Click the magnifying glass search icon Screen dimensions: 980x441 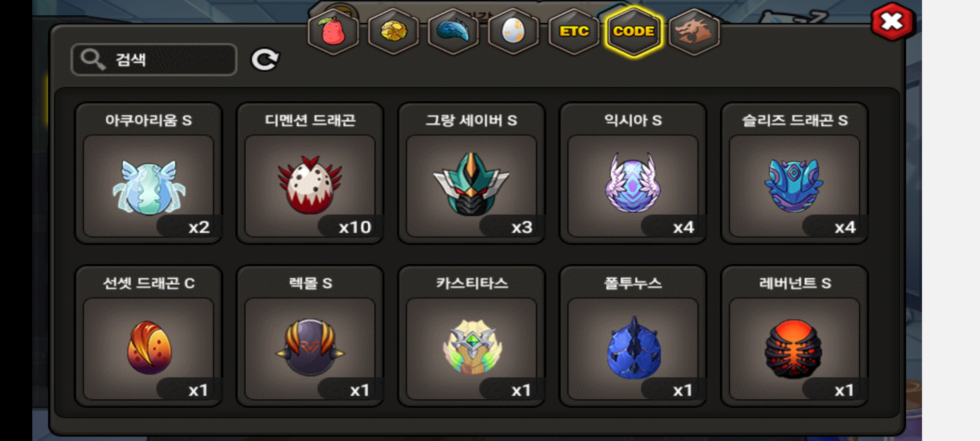coord(93,60)
